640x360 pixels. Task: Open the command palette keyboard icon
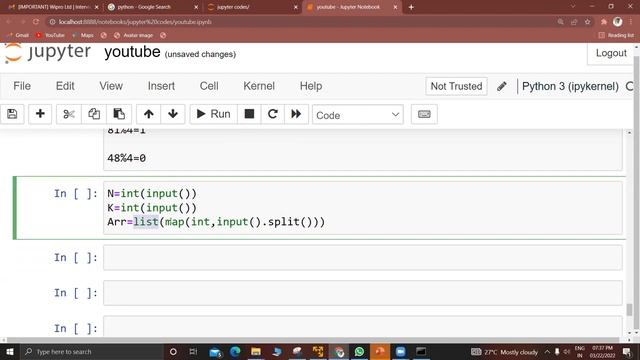point(424,114)
